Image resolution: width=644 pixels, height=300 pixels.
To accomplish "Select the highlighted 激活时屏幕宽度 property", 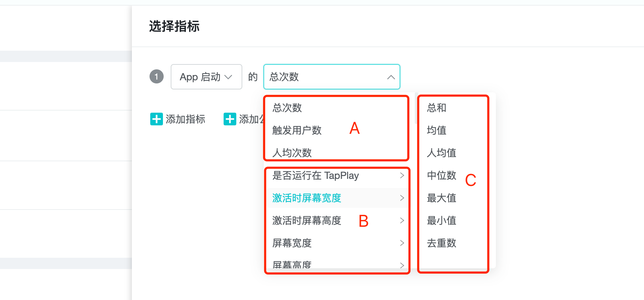I will pos(306,198).
